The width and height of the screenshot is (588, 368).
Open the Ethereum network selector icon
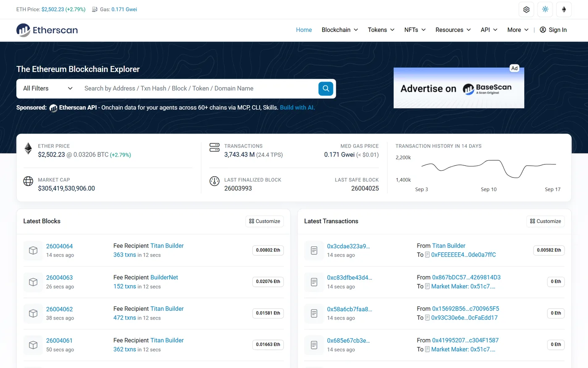[x=564, y=9]
